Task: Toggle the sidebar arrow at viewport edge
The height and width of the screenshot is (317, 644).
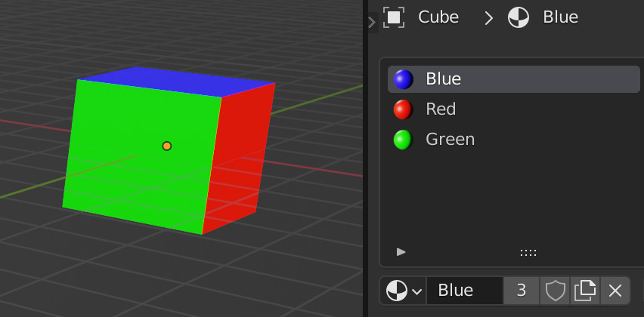Action: pos(372,22)
